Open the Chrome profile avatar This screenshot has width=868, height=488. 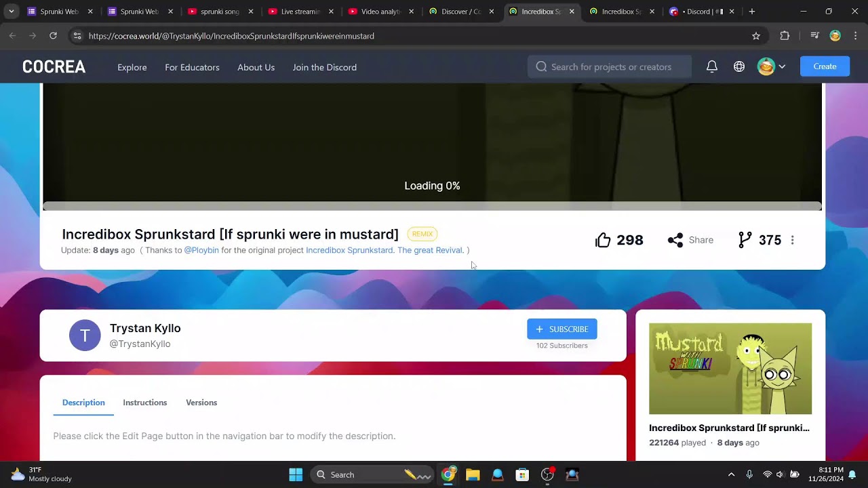coord(835,36)
